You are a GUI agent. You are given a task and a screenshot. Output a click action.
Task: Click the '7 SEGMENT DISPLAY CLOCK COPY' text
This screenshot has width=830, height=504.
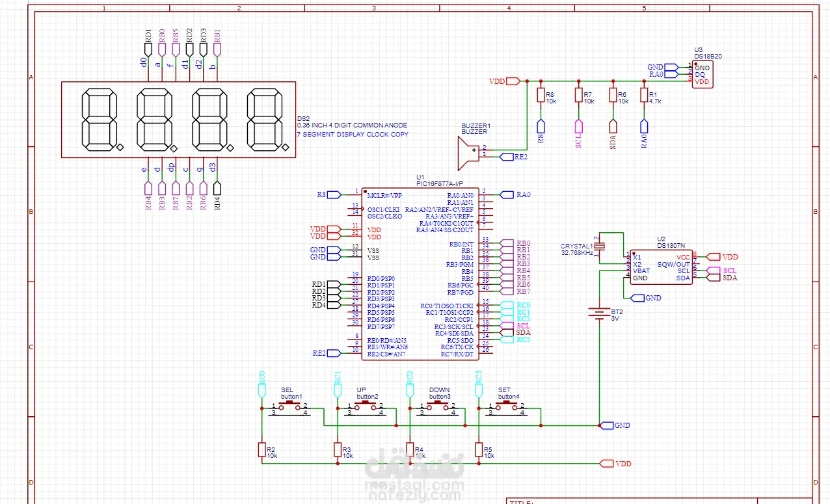coord(353,134)
